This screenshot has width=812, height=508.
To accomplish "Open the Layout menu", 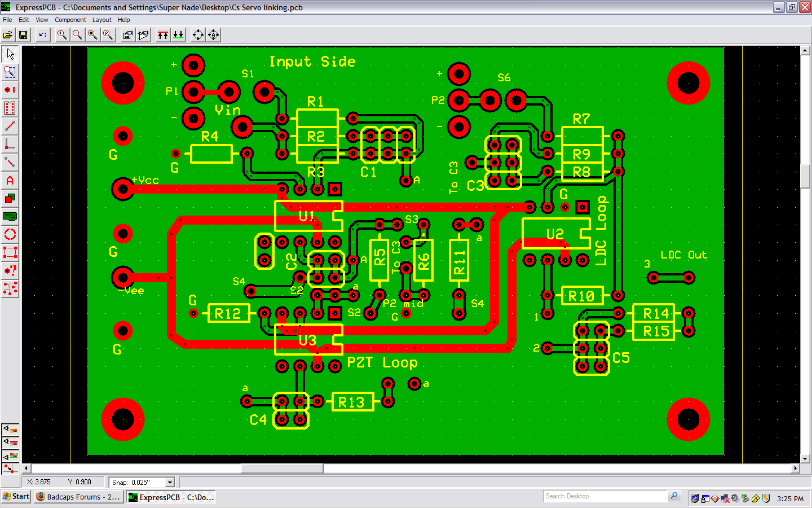I will [102, 20].
